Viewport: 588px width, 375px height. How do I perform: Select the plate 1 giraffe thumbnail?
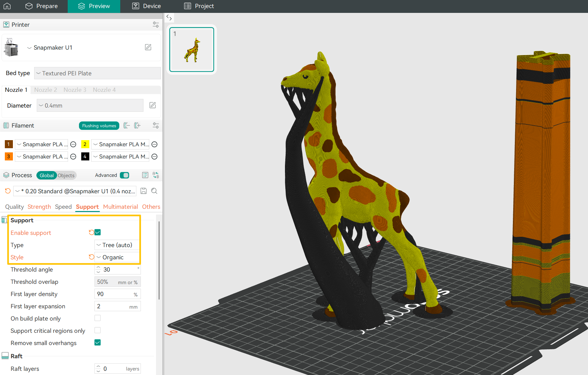tap(192, 49)
